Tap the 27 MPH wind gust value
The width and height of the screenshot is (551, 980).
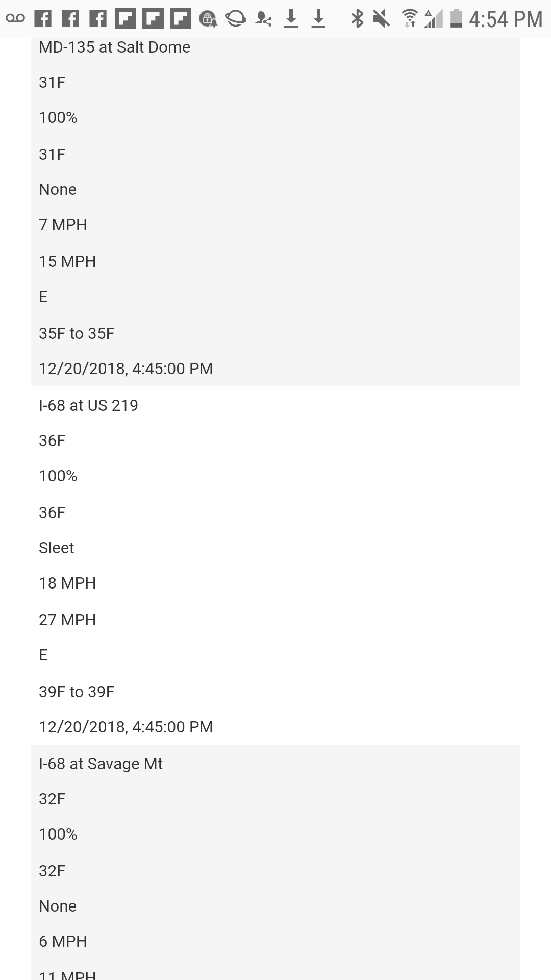(67, 620)
